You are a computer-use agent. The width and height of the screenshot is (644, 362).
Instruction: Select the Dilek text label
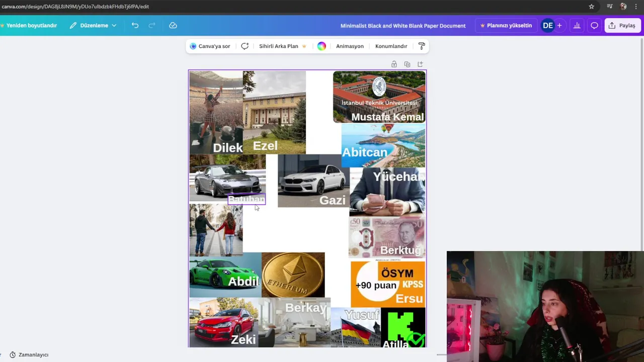[228, 148]
